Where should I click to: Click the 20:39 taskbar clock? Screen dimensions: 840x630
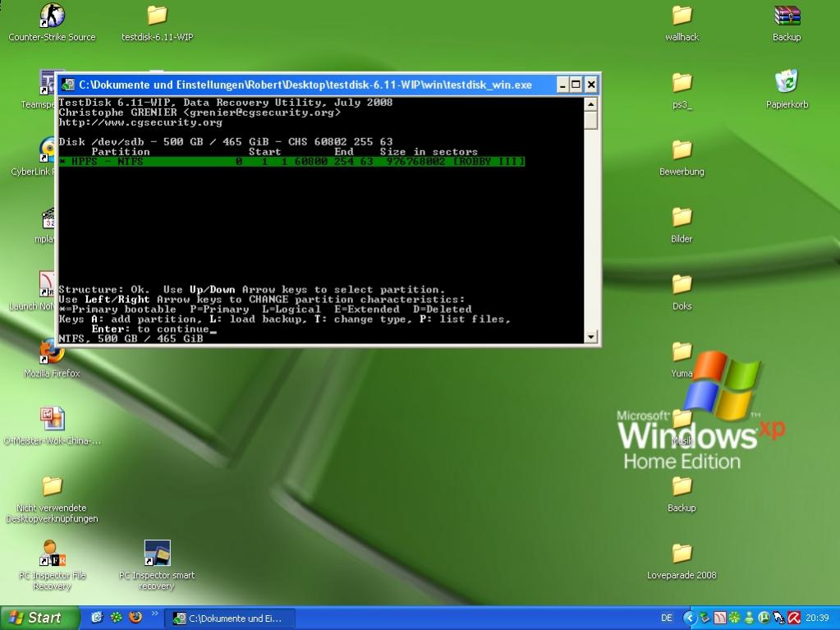pyautogui.click(x=818, y=618)
